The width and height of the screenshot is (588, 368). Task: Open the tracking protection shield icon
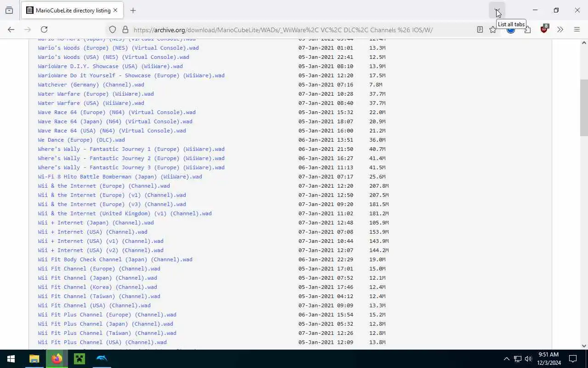pos(113,29)
